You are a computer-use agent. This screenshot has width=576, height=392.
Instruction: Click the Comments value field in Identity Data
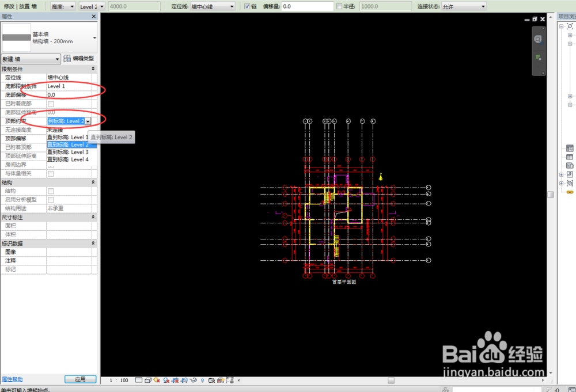pos(69,261)
